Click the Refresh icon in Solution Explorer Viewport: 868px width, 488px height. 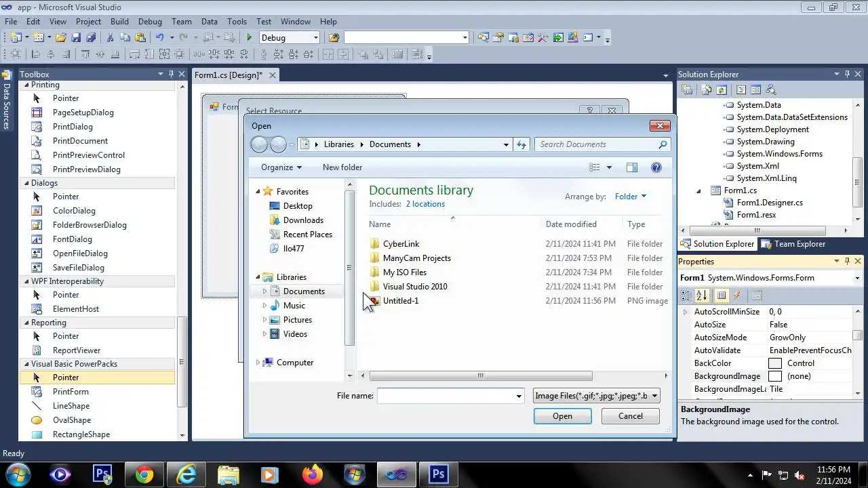(722, 89)
